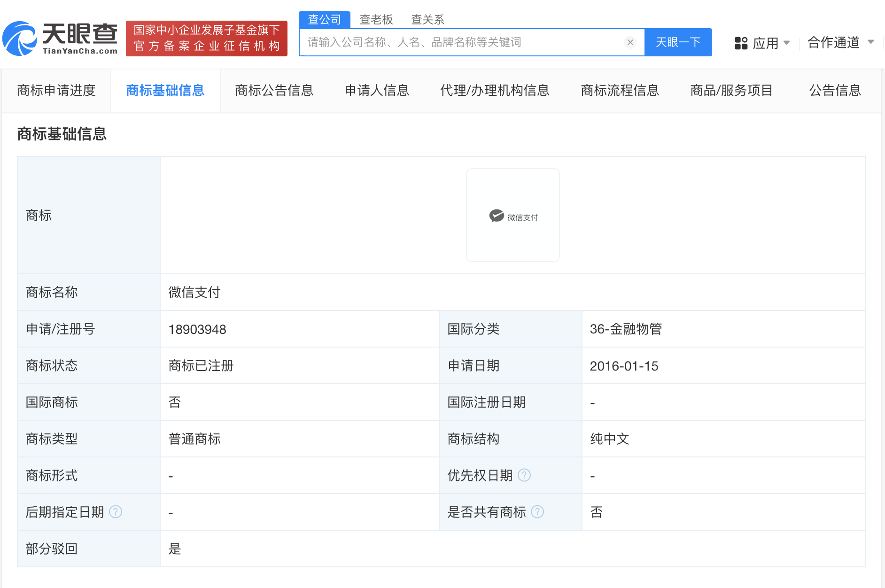
Task: Click help icon beside 是否共有商标
Action: [537, 512]
